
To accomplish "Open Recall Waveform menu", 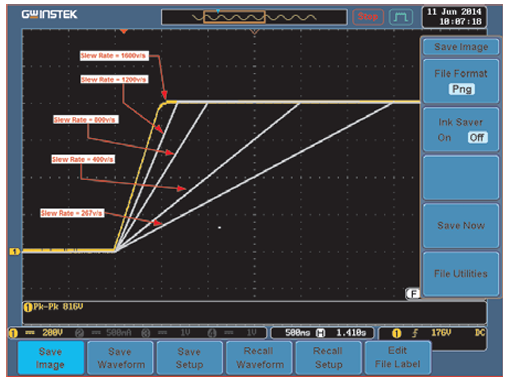I will click(259, 358).
